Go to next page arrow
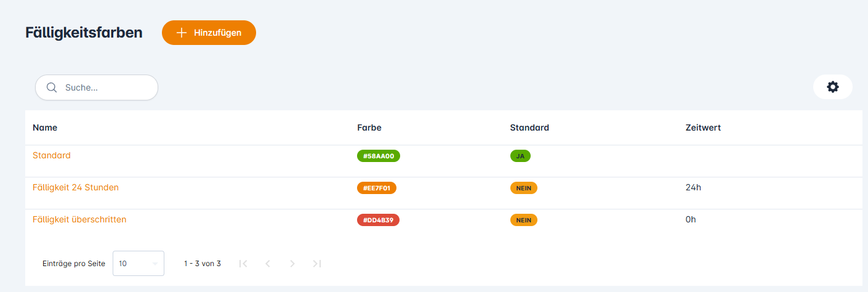868x292 pixels. point(292,264)
